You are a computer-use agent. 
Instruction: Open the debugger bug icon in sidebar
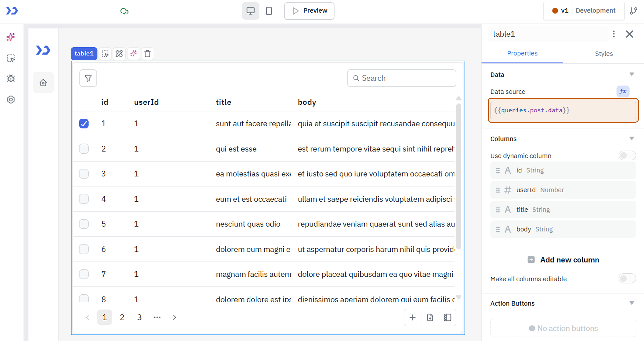[x=11, y=79]
